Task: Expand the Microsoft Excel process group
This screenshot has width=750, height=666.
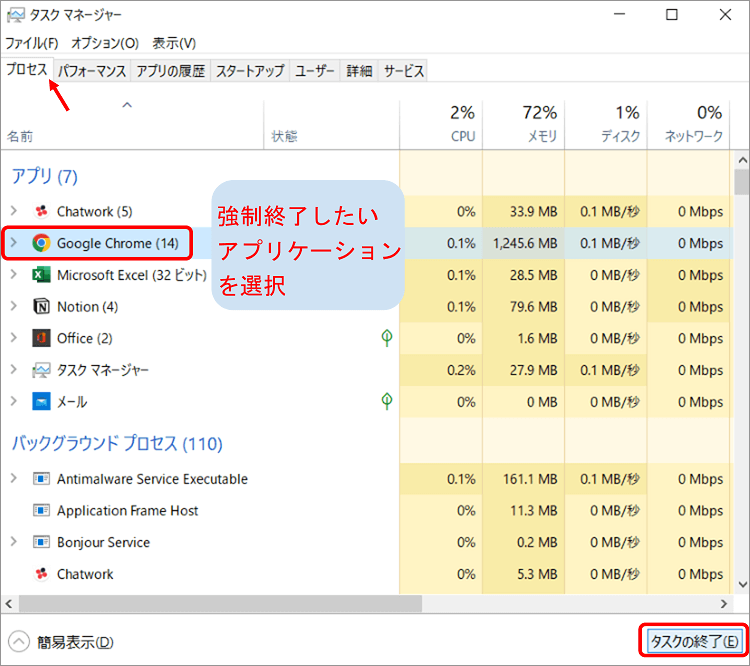Action: pos(14,275)
